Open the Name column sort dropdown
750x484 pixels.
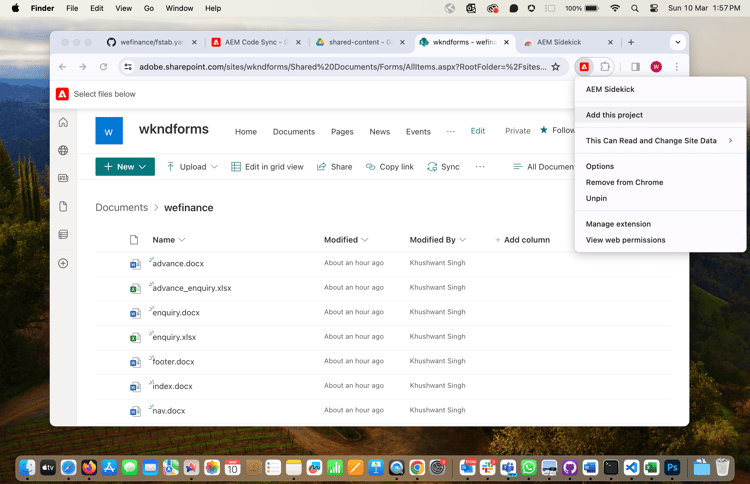[182, 240]
